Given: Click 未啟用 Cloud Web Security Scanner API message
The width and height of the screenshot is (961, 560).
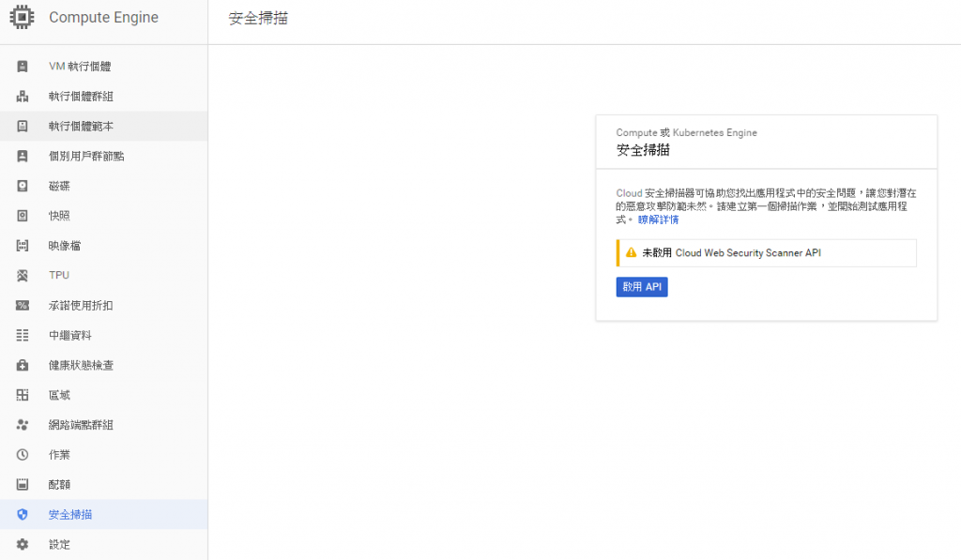Looking at the screenshot, I should coord(731,252).
